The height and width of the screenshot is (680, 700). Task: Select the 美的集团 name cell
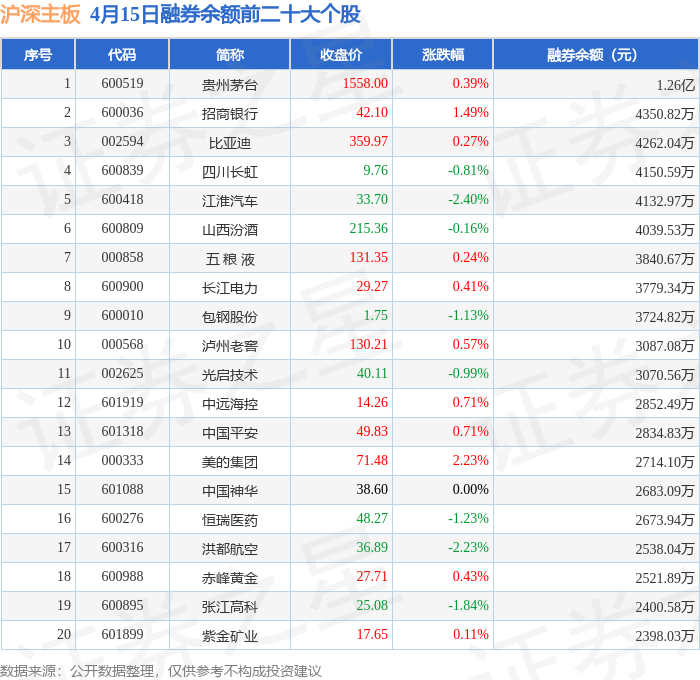pos(229,462)
